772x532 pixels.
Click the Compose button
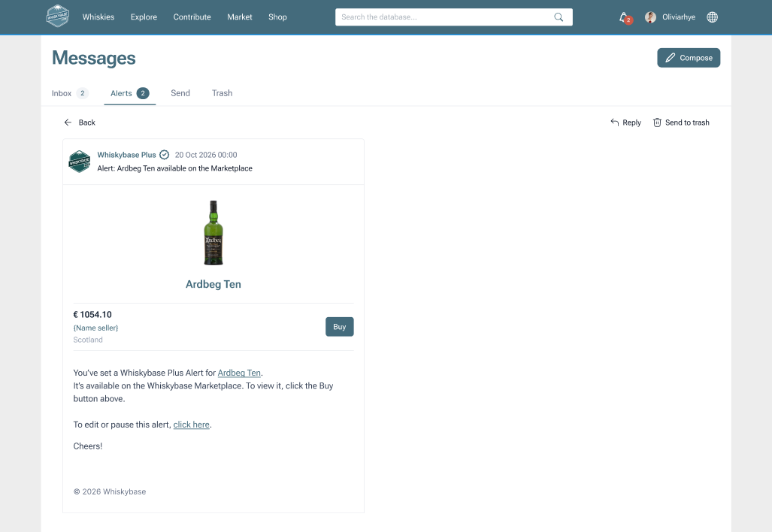(689, 58)
